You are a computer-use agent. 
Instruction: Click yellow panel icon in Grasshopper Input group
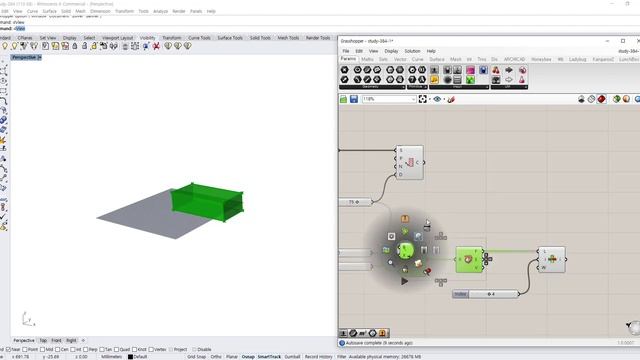[434, 80]
